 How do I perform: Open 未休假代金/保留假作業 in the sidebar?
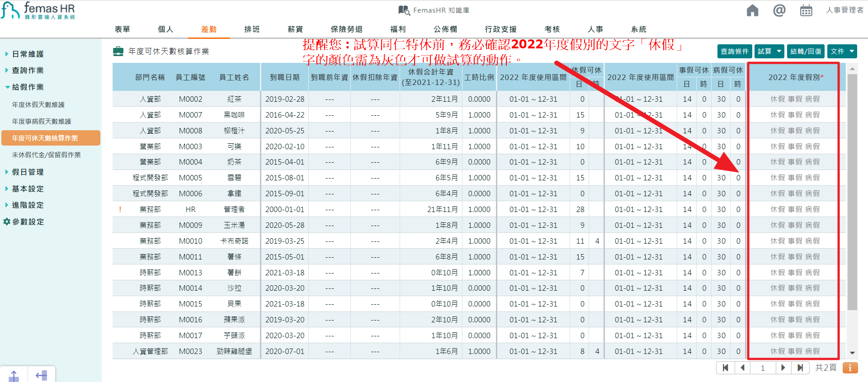click(x=46, y=155)
